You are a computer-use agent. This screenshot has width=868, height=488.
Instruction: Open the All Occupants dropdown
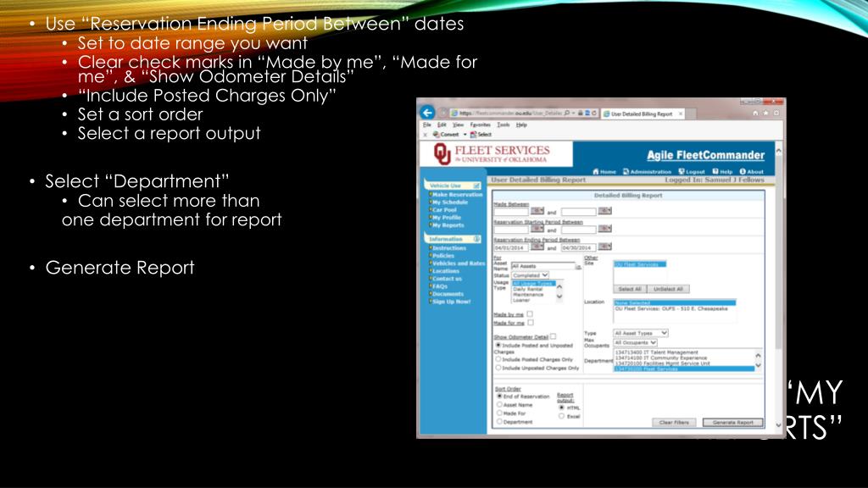pyautogui.click(x=635, y=342)
